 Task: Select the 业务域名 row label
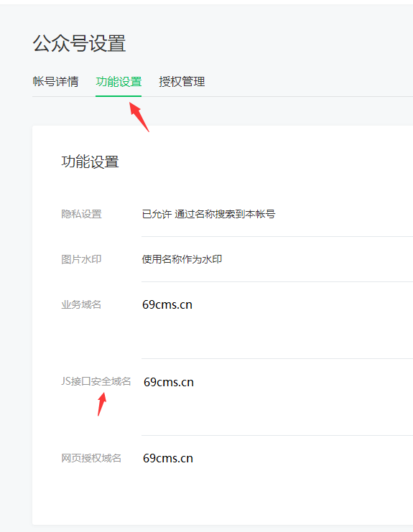[81, 304]
